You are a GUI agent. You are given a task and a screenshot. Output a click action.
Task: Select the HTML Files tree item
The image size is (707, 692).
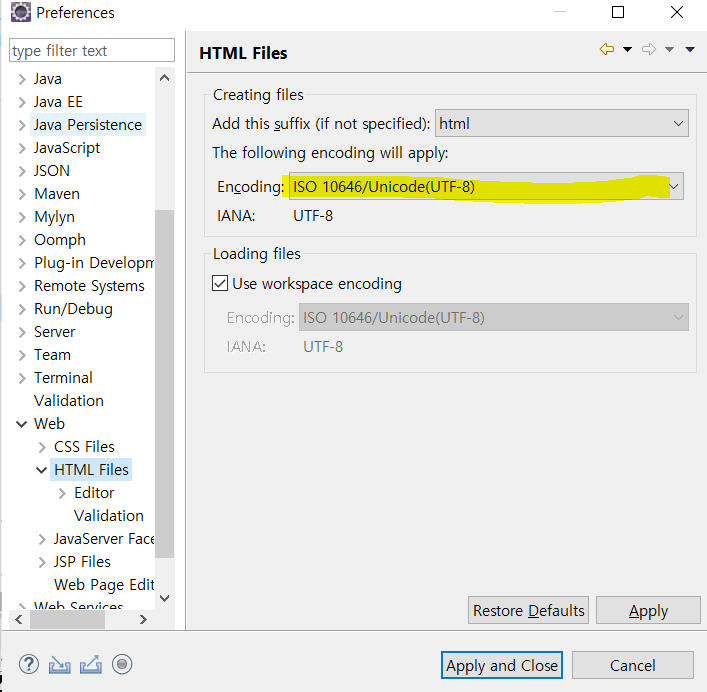[x=91, y=470]
